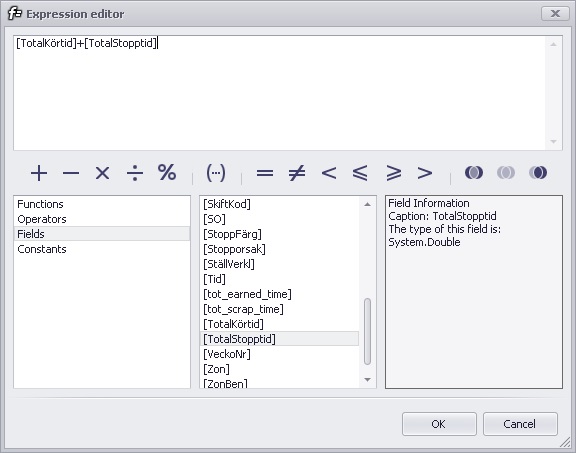
Task: Confirm the expression with OK
Action: point(439,424)
